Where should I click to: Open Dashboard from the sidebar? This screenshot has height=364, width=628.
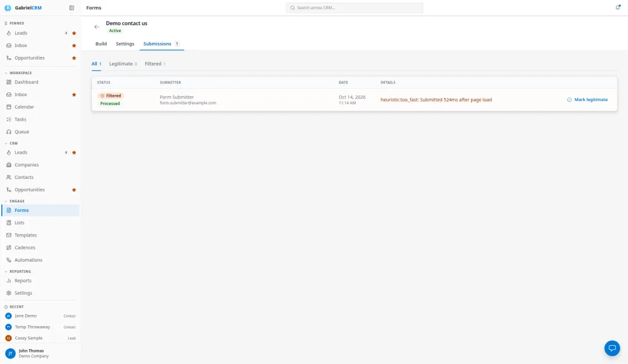[40, 82]
